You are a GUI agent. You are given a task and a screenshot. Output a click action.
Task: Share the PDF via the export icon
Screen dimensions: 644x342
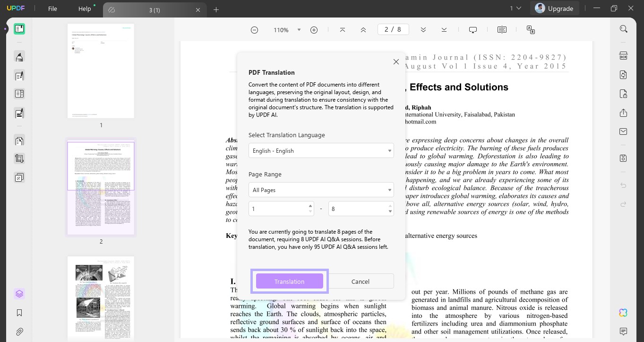point(623,113)
